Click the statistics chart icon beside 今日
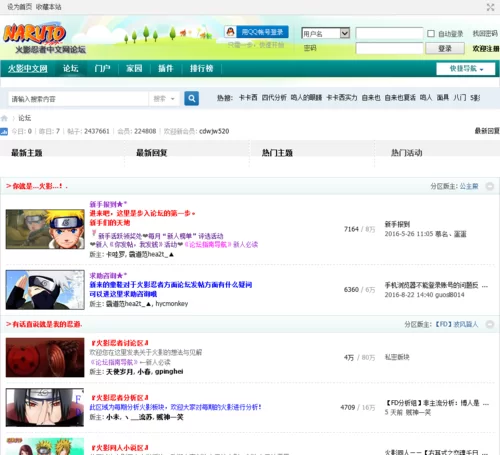This screenshot has width=500, height=455. pyautogui.click(x=4, y=131)
